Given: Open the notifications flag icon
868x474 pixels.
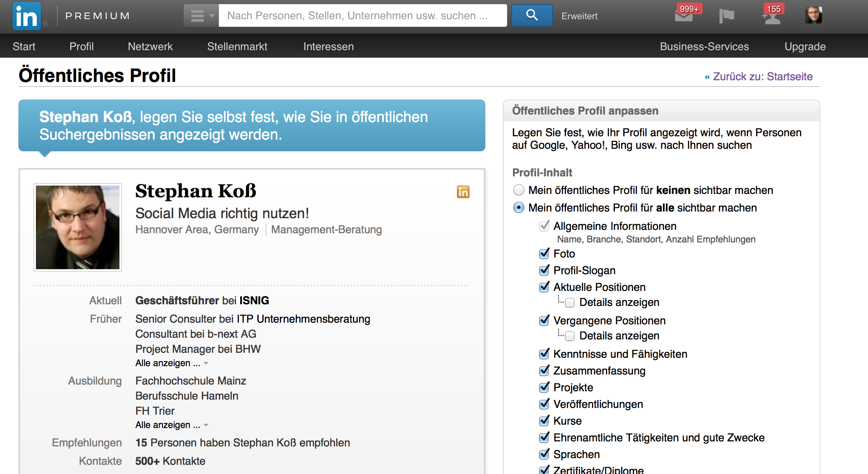Looking at the screenshot, I should point(727,16).
